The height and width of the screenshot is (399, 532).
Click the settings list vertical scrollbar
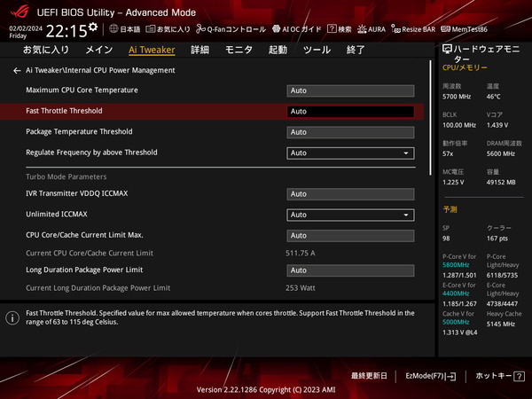point(430,118)
